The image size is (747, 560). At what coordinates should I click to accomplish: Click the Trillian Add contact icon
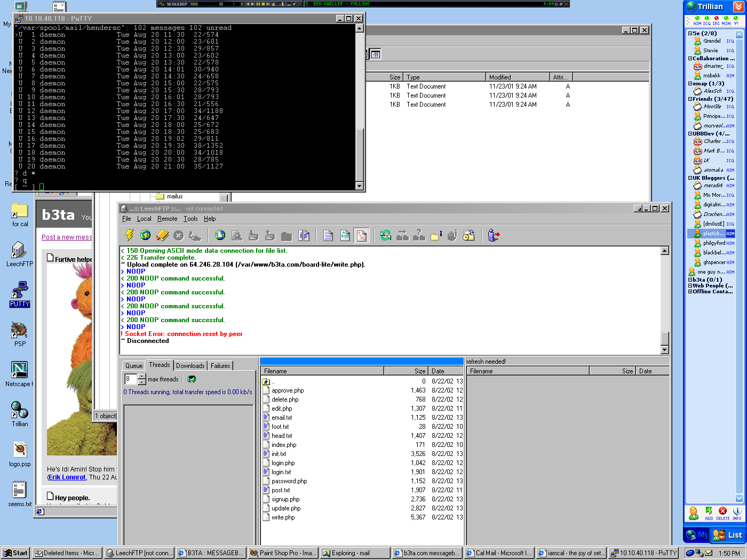coord(709,513)
